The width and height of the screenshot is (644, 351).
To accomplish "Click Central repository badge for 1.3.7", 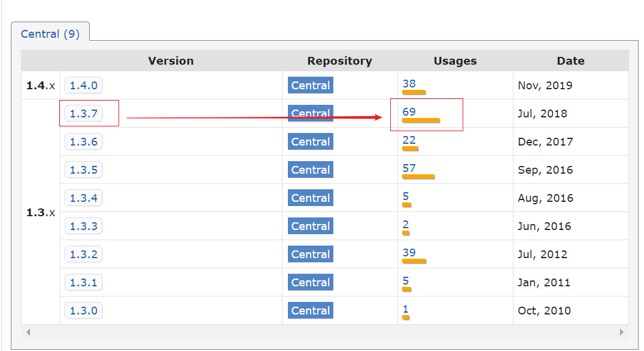I will [311, 113].
